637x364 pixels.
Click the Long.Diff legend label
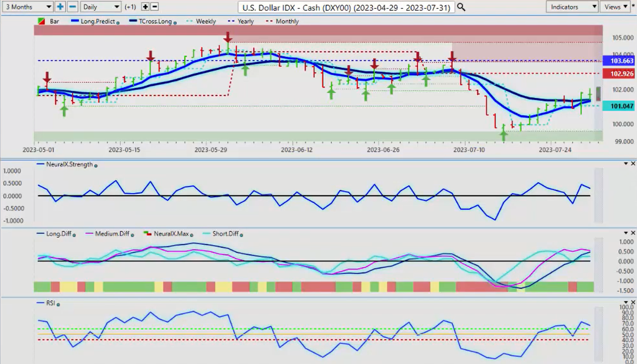tap(59, 234)
